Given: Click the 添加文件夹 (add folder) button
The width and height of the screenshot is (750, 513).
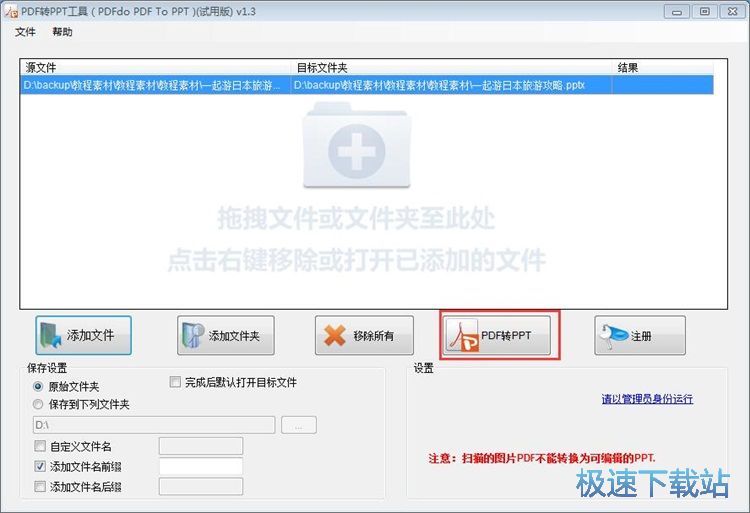Looking at the screenshot, I should tap(226, 336).
